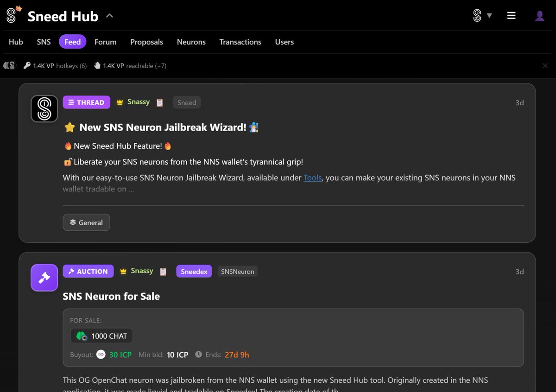
Task: Follow the Tools link in the thread text
Action: click(313, 177)
